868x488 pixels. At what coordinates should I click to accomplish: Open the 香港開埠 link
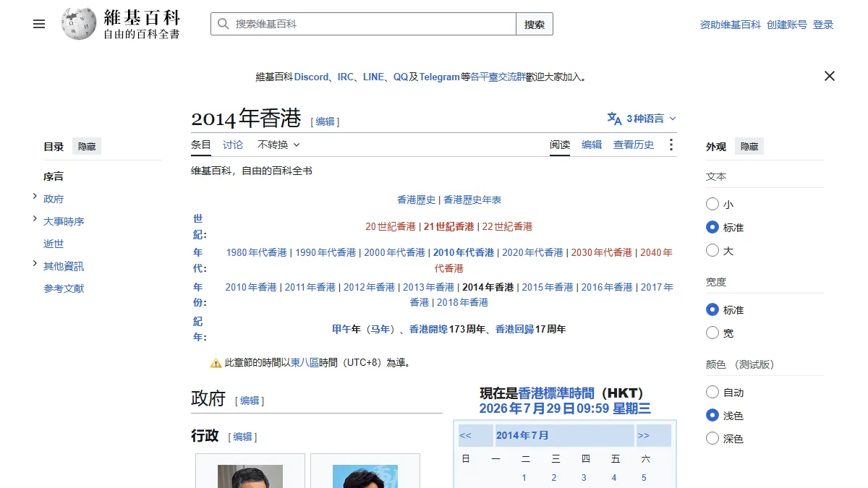(429, 329)
